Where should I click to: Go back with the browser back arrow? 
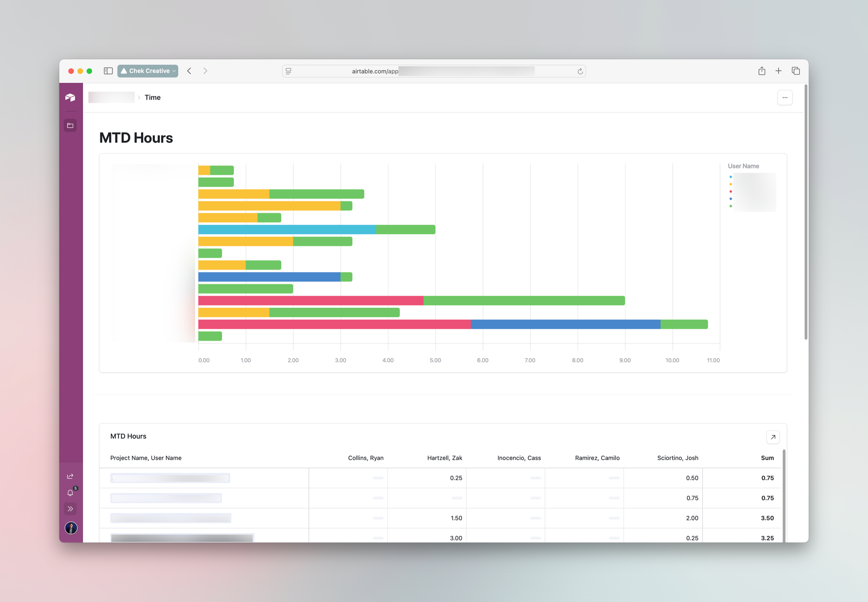coord(189,71)
